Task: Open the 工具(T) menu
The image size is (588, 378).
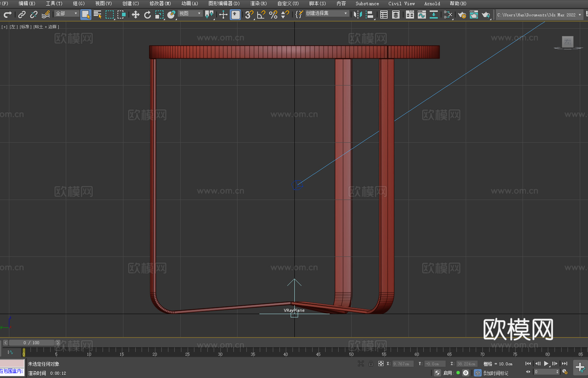Action: tap(54, 3)
